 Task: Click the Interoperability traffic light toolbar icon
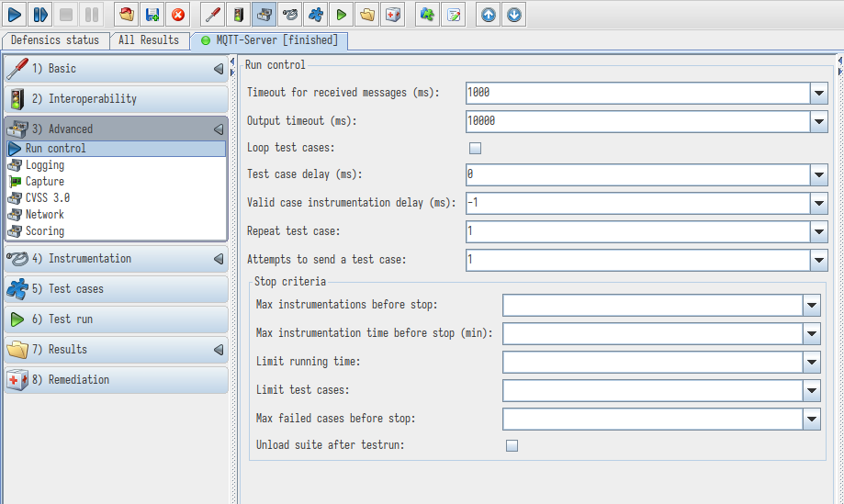[x=239, y=15]
